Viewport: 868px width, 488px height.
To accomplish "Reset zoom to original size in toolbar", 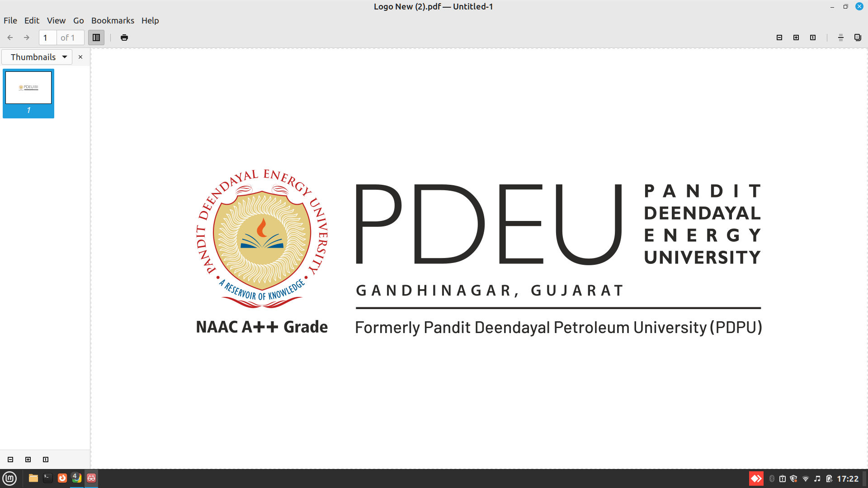I will point(813,38).
